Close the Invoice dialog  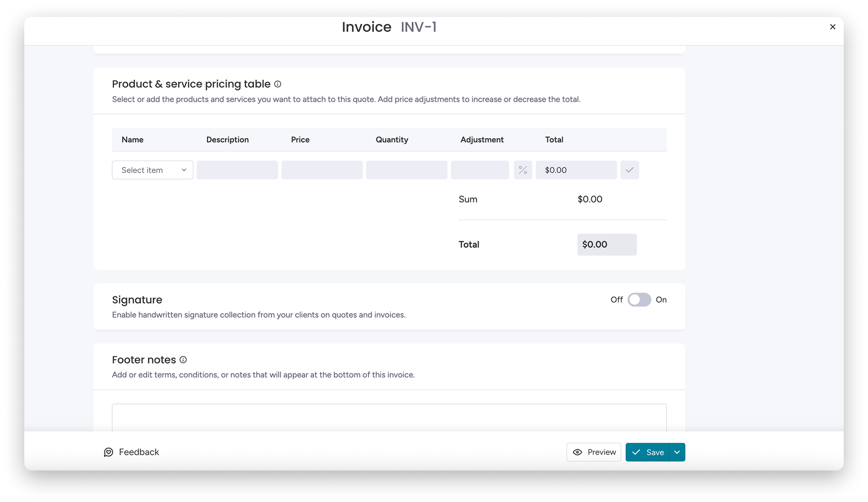pyautogui.click(x=833, y=27)
